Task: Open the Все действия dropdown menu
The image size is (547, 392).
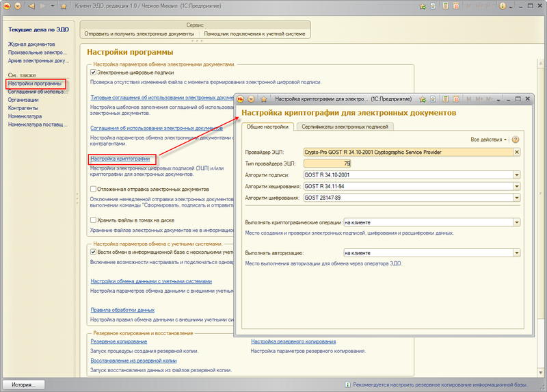Action: tap(489, 140)
